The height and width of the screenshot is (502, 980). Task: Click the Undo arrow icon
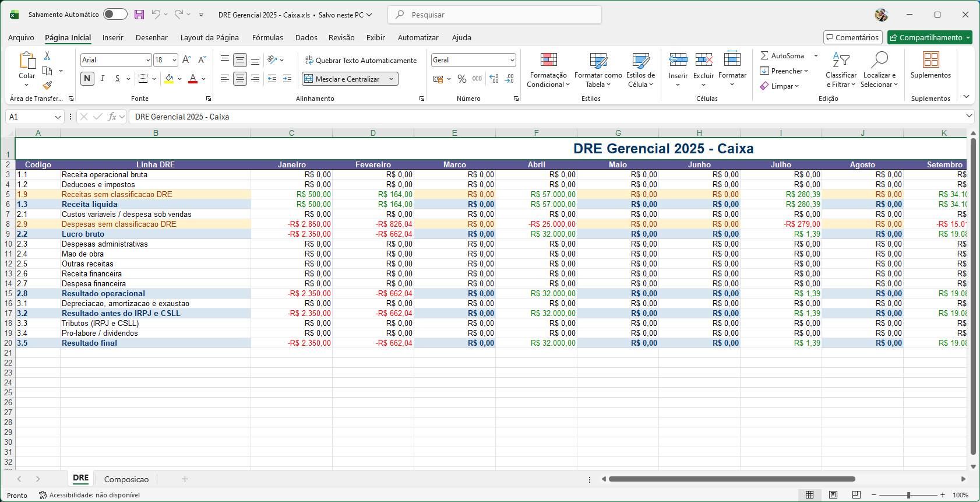[x=156, y=14]
